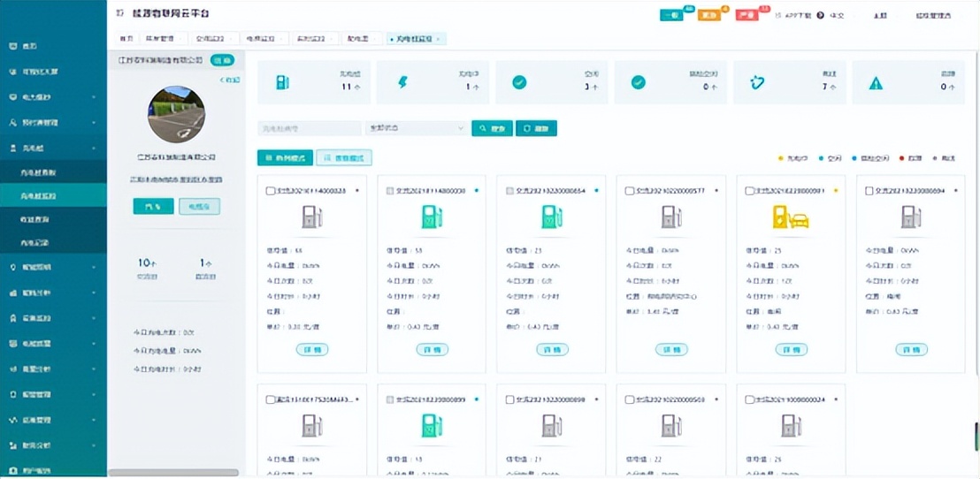This screenshot has width=980, height=479.
Task: Click the charging pile icon showing 11个
Action: (282, 82)
